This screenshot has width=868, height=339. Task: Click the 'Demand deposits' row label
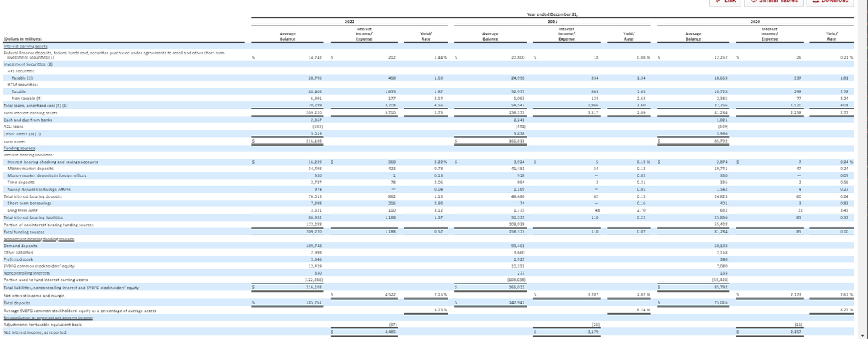click(19, 246)
